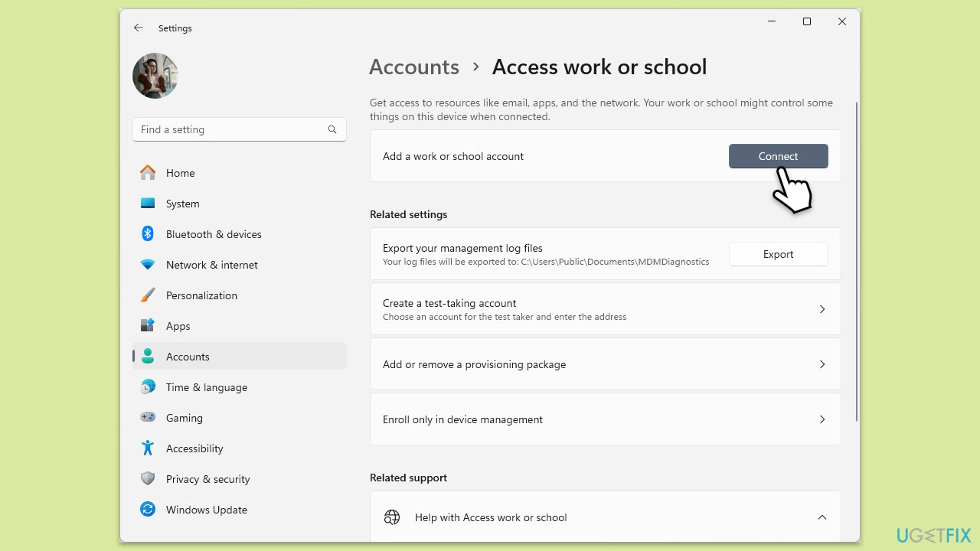Click the Network & internet wifi icon

coord(148,265)
